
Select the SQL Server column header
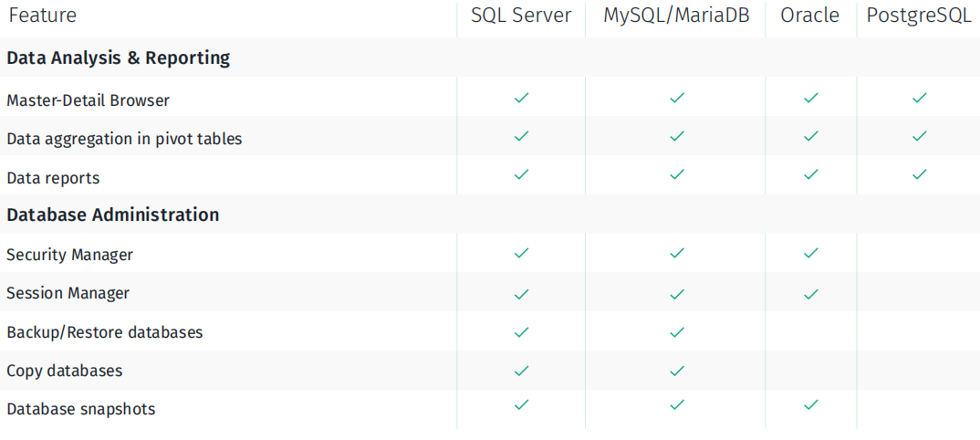tap(521, 16)
